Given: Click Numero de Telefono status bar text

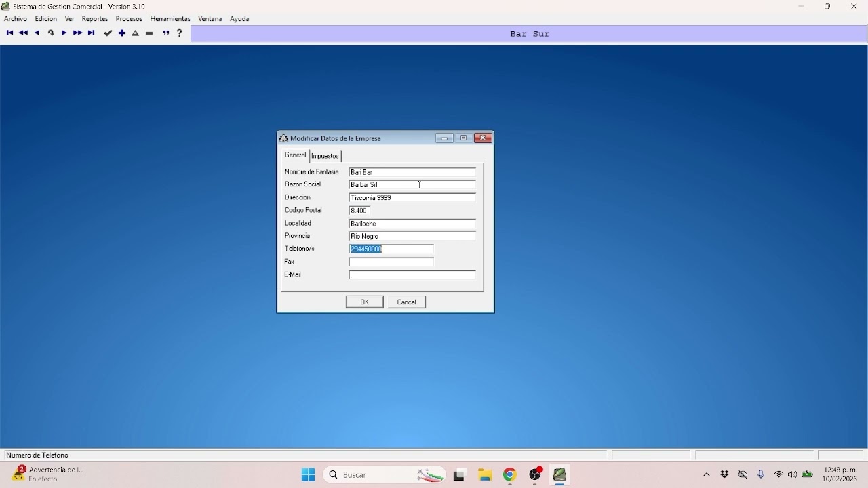Looking at the screenshot, I should [38, 455].
